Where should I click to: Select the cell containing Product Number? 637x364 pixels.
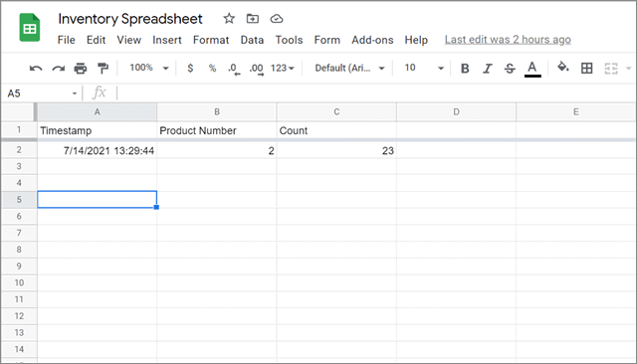point(217,130)
